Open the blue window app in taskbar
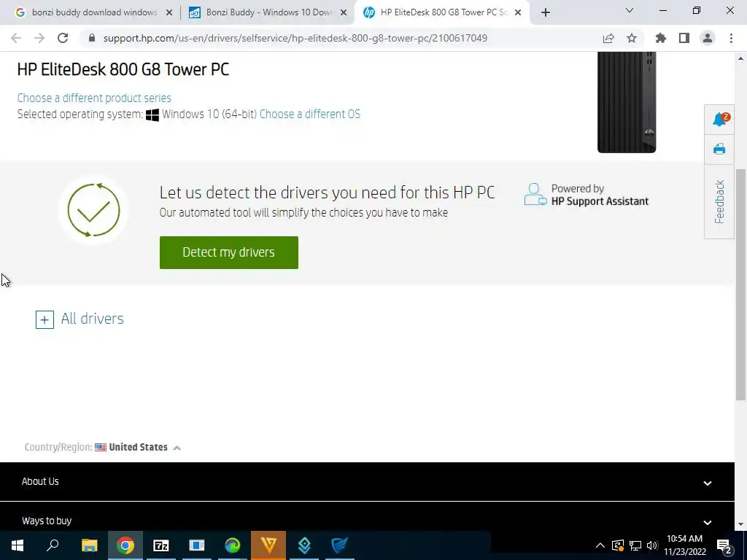 coord(197,545)
